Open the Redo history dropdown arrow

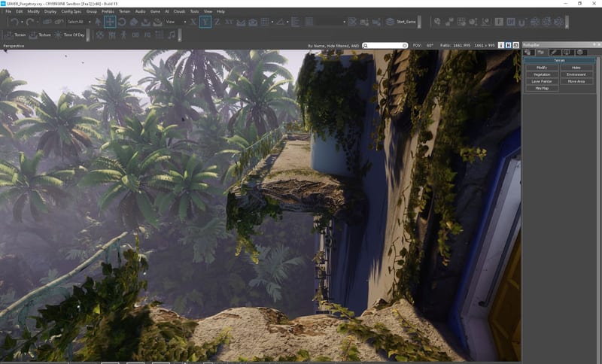click(x=37, y=22)
